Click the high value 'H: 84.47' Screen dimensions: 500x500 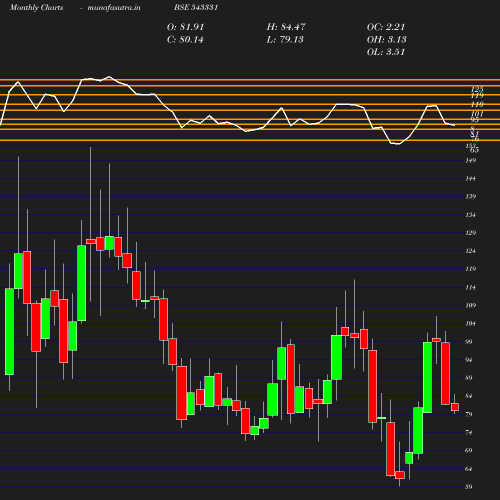pyautogui.click(x=286, y=27)
